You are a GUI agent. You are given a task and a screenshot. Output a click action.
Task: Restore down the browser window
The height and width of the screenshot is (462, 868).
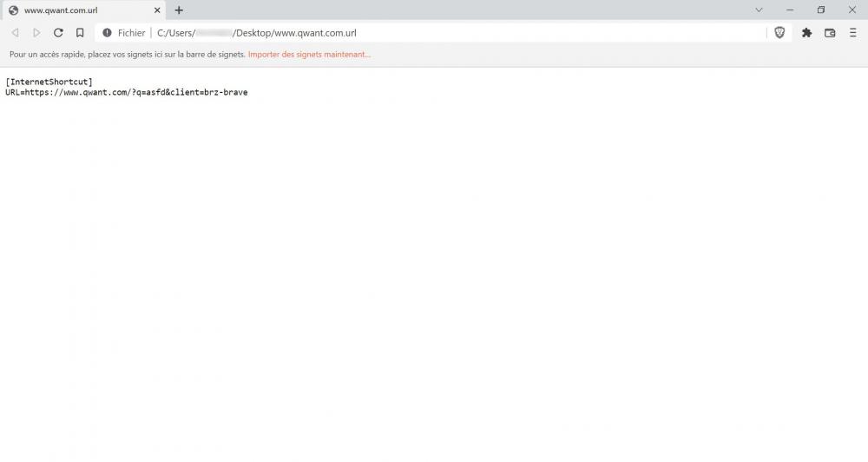tap(821, 10)
